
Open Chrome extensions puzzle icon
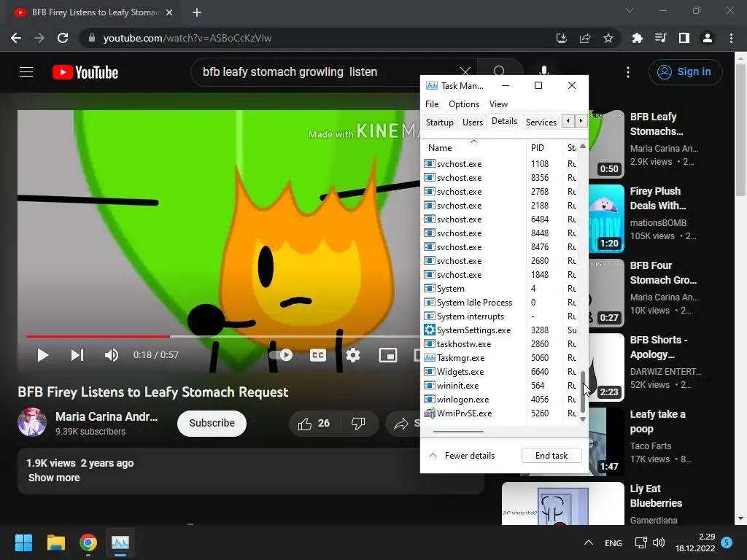(x=637, y=38)
